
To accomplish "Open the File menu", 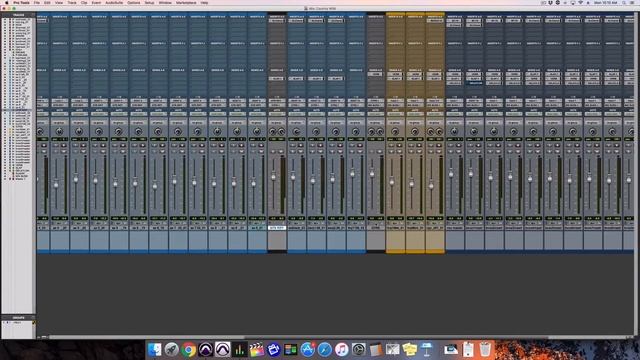I will click(37, 2).
